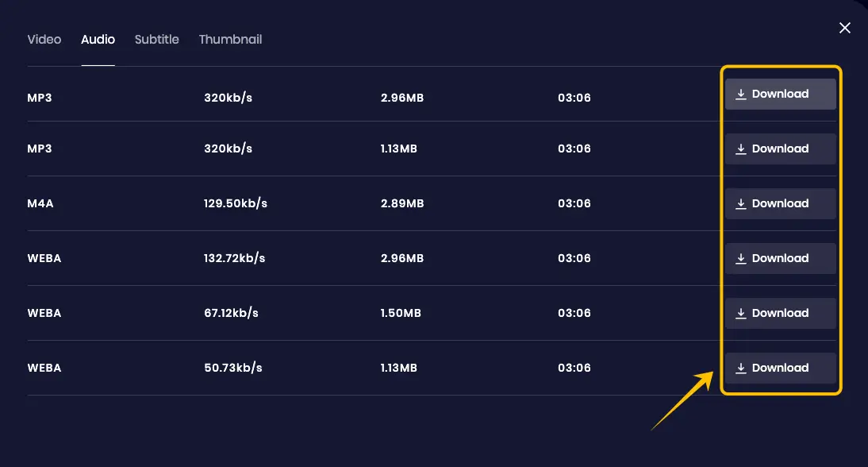Click the 50.73kb/s bitrate value
Screen dimensions: 868x467
pos(232,368)
